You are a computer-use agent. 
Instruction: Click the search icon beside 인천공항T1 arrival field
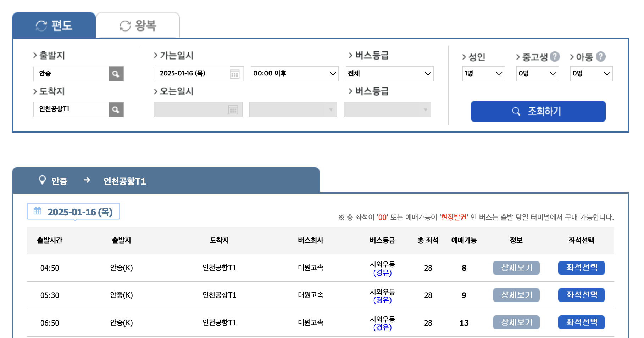[116, 109]
